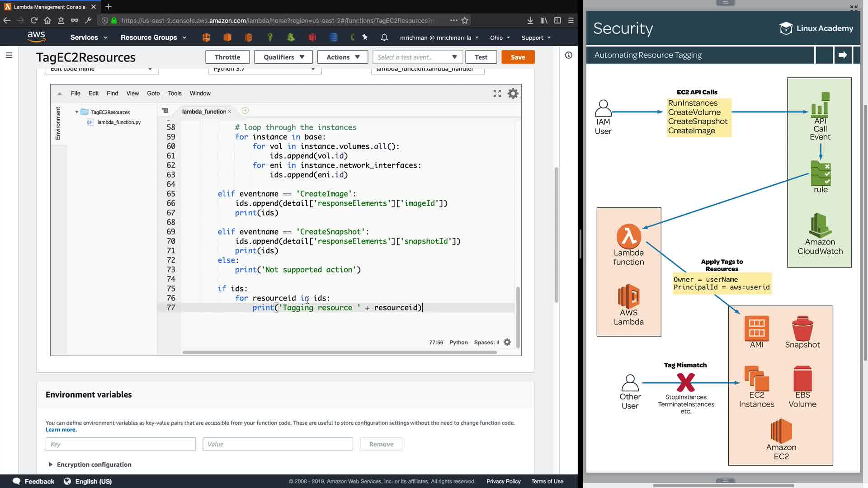
Task: Toggle fullscreen for the code editor
Action: 497,94
